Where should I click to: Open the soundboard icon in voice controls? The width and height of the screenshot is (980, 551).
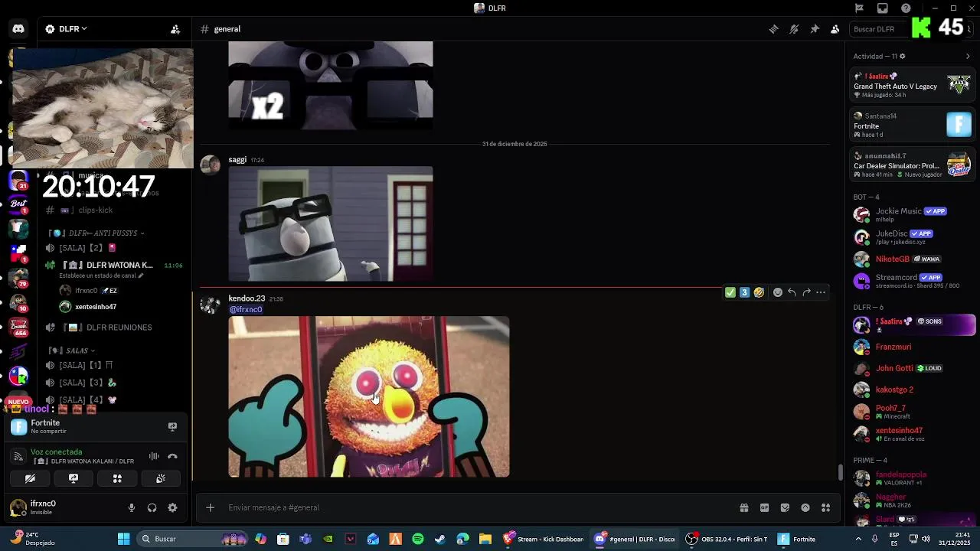[x=161, y=478]
